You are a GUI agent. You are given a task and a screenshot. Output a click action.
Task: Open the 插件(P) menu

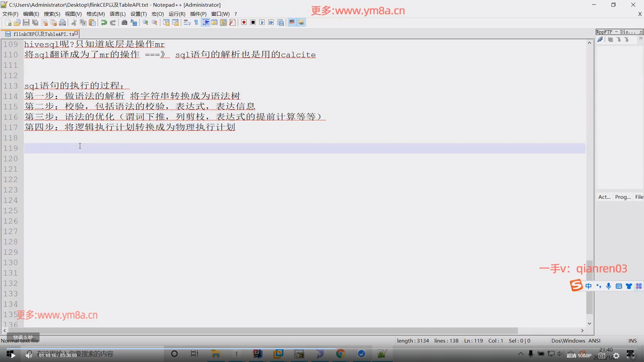click(198, 14)
